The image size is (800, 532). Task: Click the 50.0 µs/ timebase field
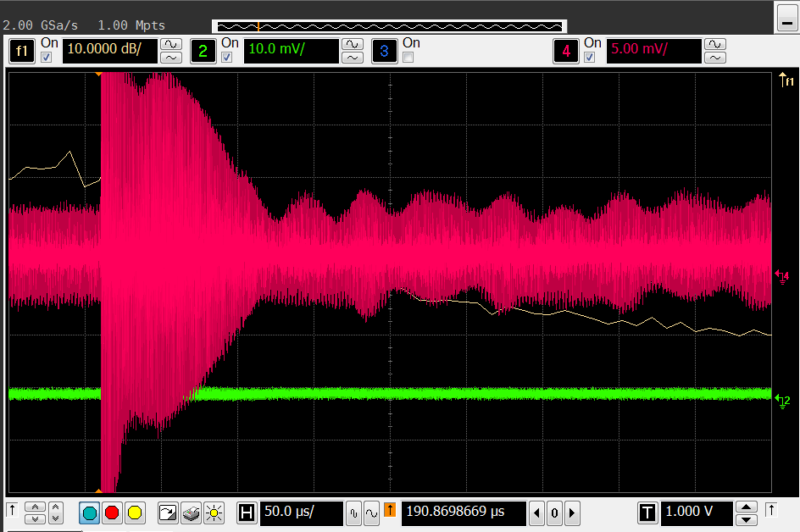pyautogui.click(x=301, y=513)
